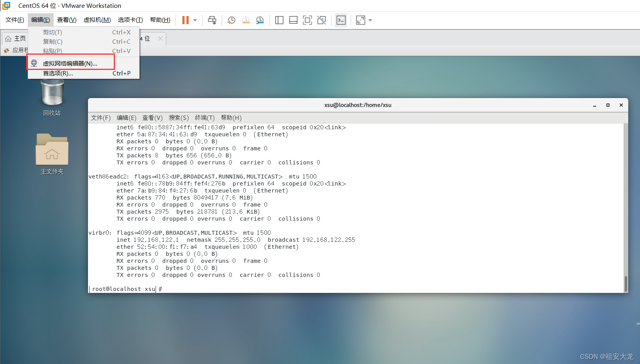Choose 粘贴(P) in the edit menu
The width and height of the screenshot is (640, 364).
tap(84, 51)
